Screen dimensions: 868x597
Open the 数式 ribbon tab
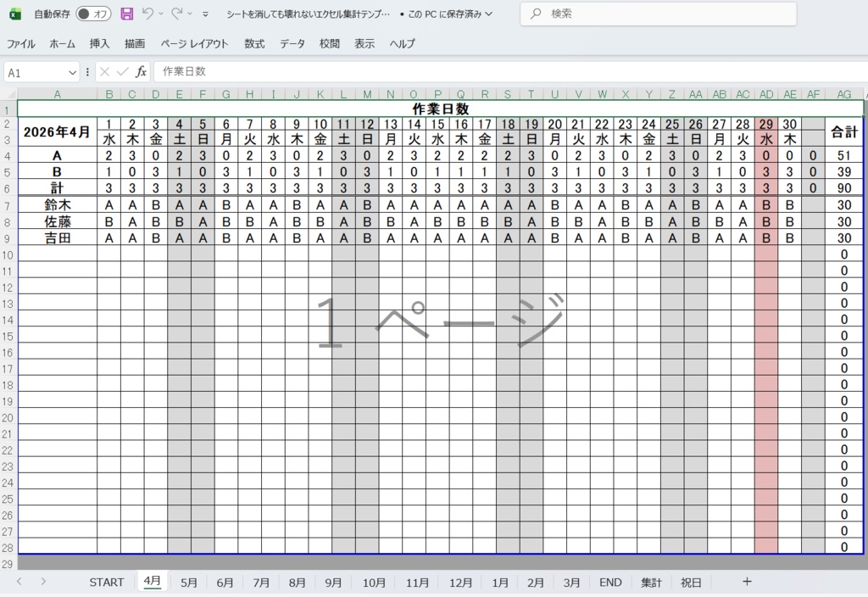254,44
